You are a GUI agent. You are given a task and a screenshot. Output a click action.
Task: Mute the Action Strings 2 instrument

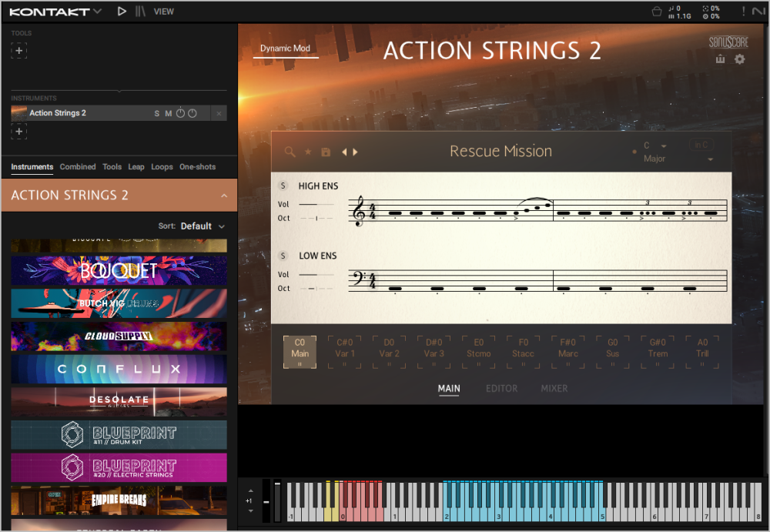pyautogui.click(x=169, y=113)
